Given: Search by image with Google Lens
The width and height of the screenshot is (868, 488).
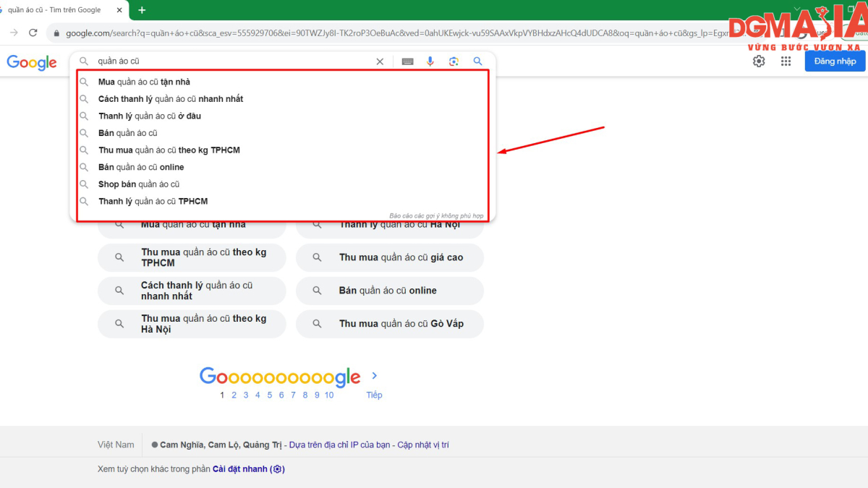Looking at the screenshot, I should 454,61.
